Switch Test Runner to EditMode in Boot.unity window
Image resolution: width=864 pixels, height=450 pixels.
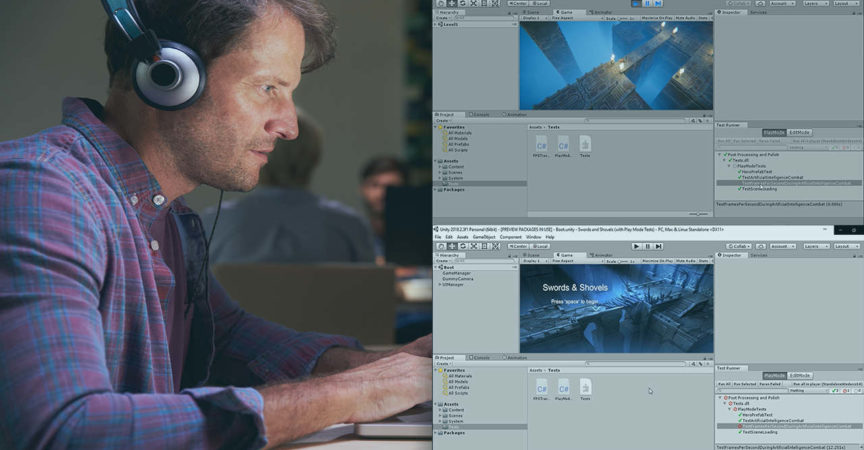800,376
